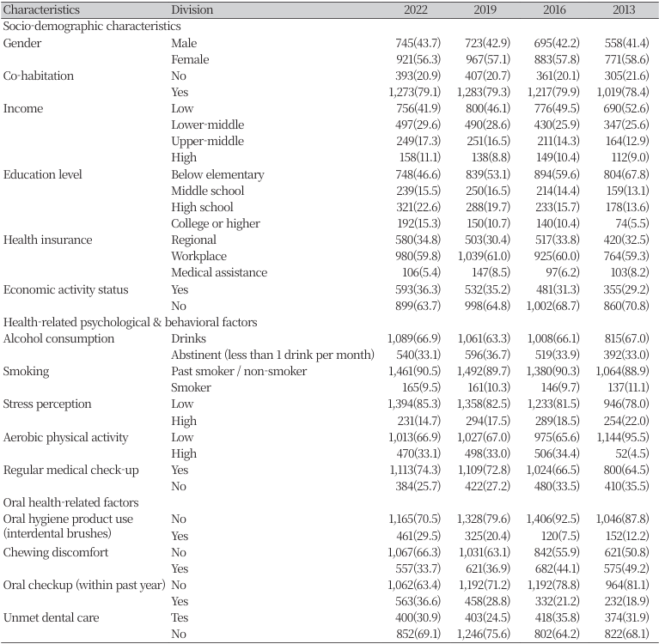659x644 pixels.
Task: Select the cell 1,246(75.6)
Action: click(x=484, y=635)
